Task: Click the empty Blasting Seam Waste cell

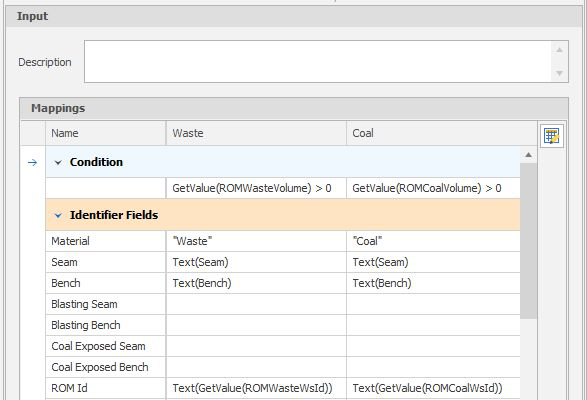Action: tap(256, 304)
